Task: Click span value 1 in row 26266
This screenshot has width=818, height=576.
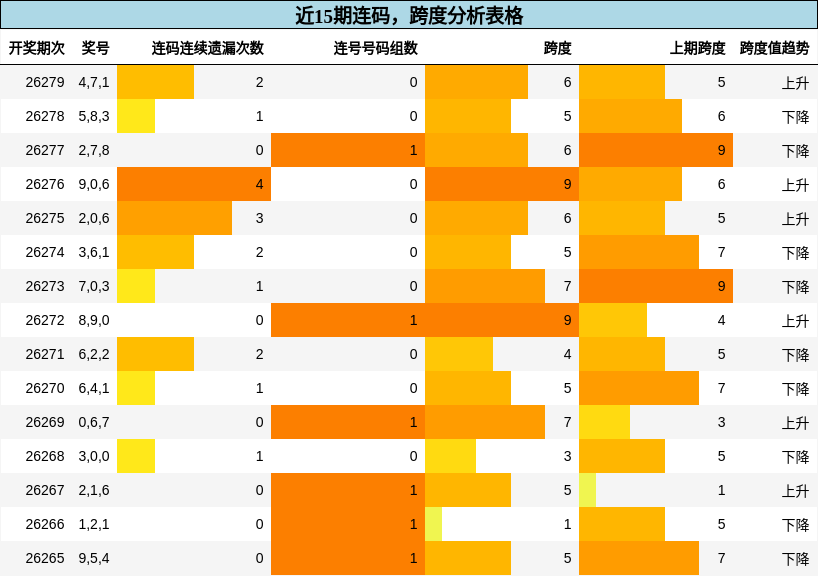Action: [567, 524]
